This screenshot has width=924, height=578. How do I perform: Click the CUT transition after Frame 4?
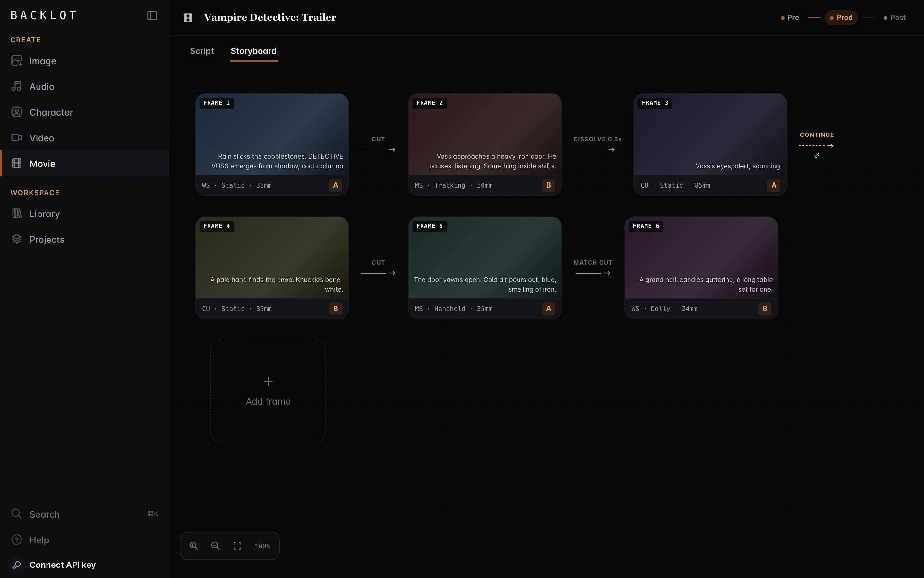(x=378, y=267)
